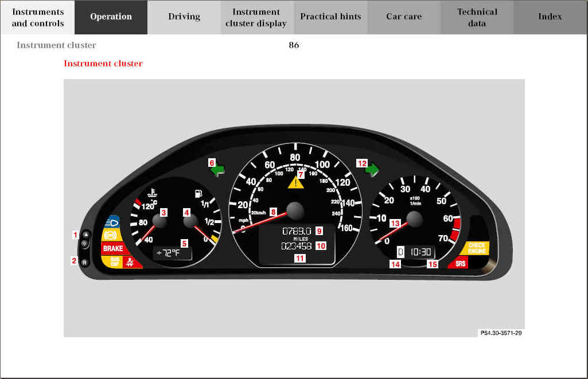Click the right turn signal arrow
This screenshot has width=588, height=379.
pyautogui.click(x=373, y=169)
